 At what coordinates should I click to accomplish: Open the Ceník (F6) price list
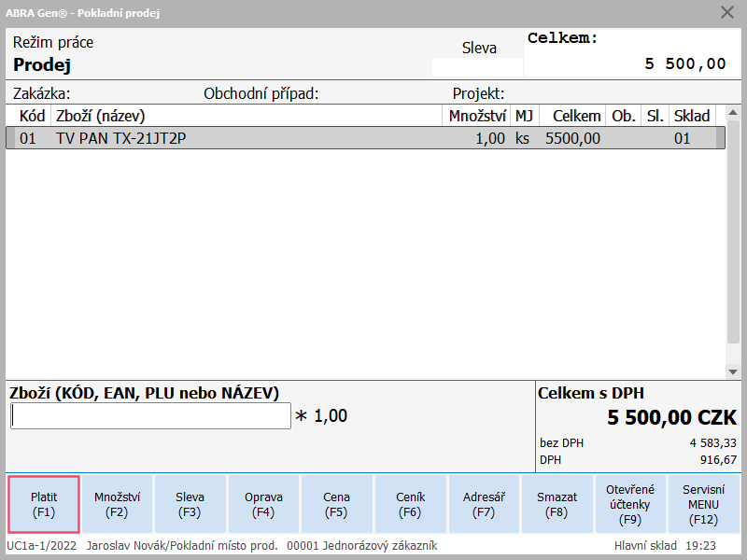point(410,504)
